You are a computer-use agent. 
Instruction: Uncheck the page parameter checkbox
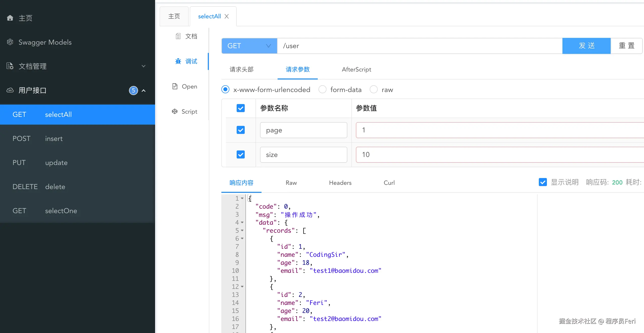(x=240, y=130)
